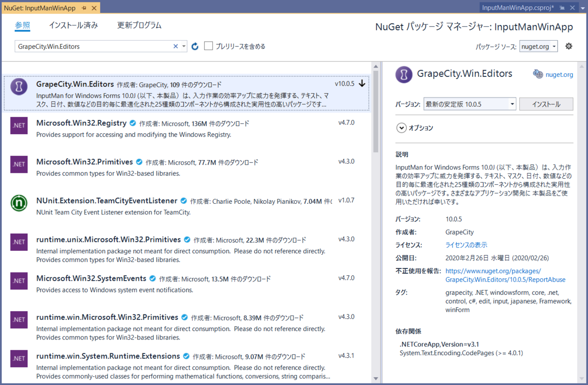Open the InputManWinApp.csproj document tab
Viewport: 588px width, 385px height.
(518, 7)
